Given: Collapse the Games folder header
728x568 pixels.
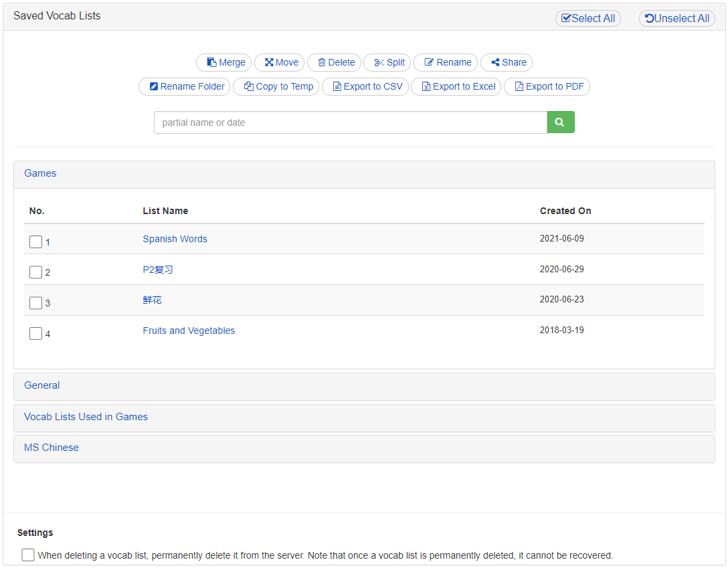Looking at the screenshot, I should [x=40, y=173].
